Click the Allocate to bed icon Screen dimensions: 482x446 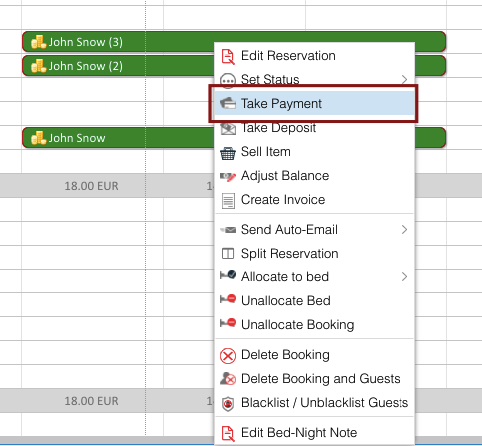tap(228, 275)
